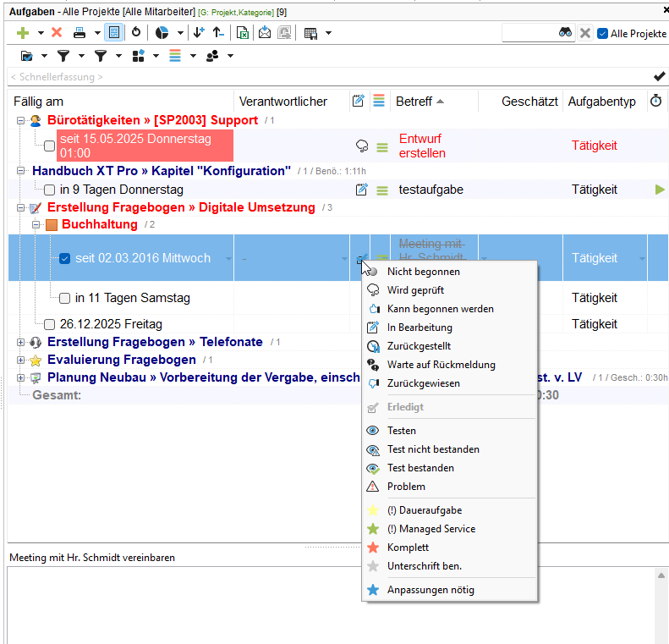Expand the Evaluierung Fragebogen project group

point(21,360)
